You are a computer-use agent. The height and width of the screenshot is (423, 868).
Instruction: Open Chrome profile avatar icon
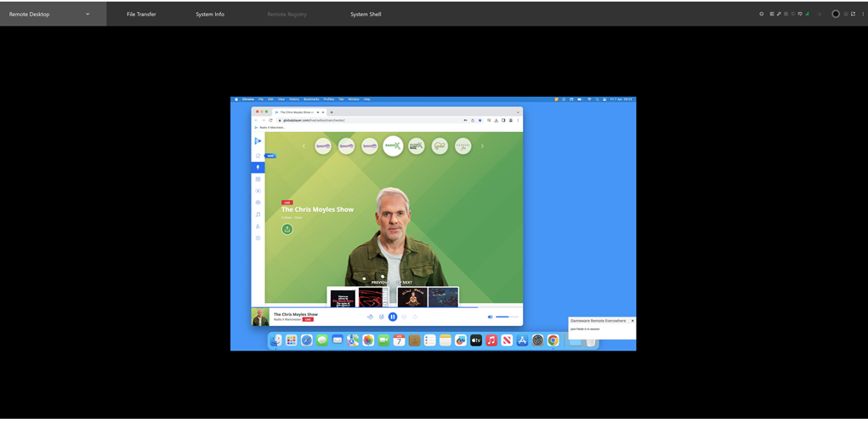coord(510,120)
